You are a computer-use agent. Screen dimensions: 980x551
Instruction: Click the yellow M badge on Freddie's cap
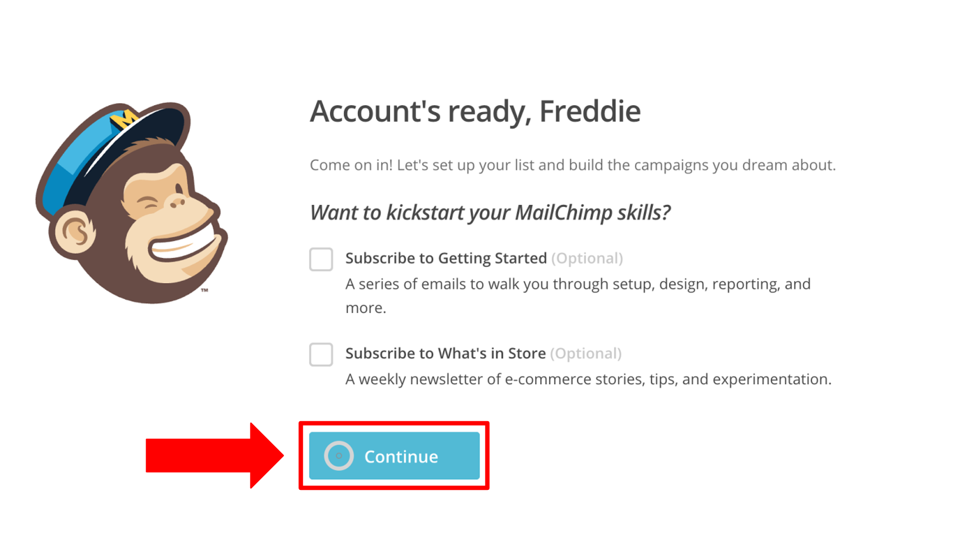(124, 119)
